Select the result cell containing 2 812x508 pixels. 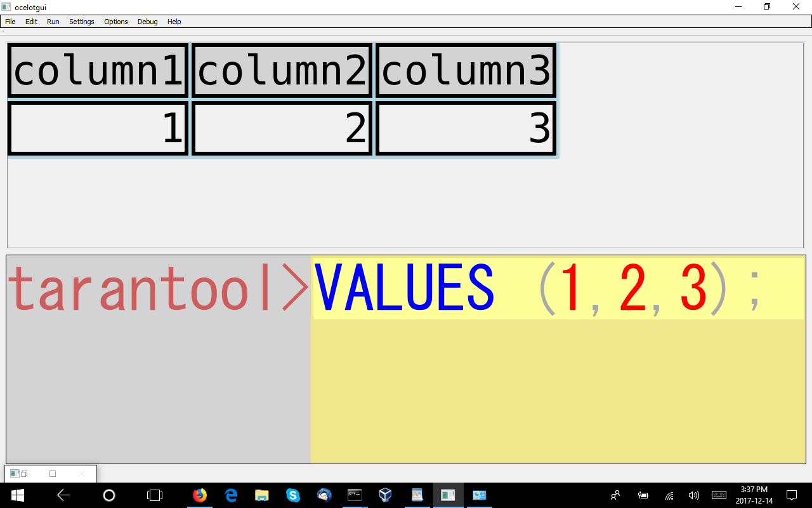[282, 128]
